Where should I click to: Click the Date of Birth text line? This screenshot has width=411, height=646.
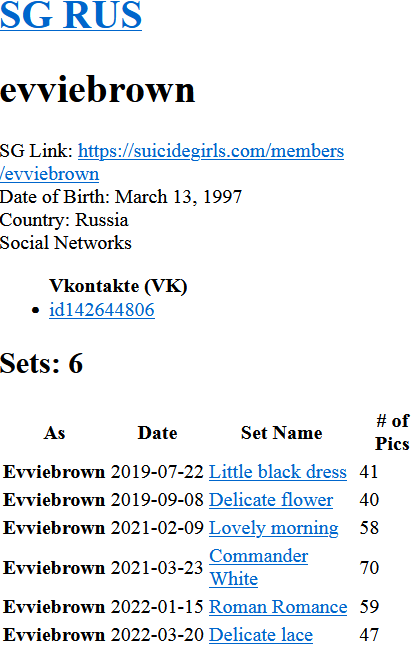pyautogui.click(x=121, y=197)
